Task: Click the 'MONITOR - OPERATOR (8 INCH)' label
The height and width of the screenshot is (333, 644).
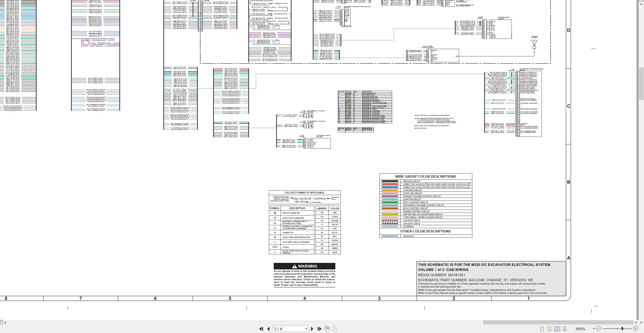Action: 532,69
